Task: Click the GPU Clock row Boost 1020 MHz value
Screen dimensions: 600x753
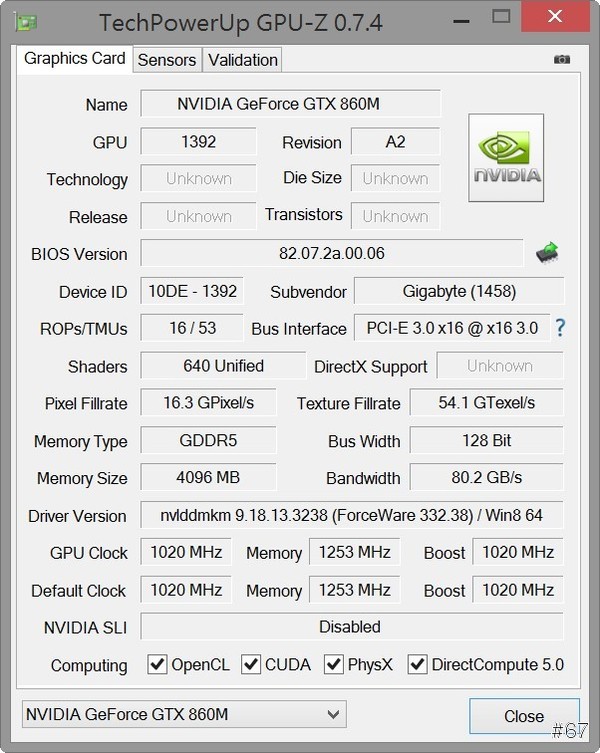Action: (518, 552)
